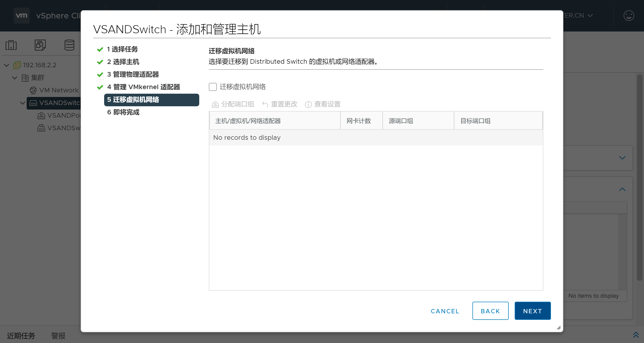644x343 pixels.
Task: Click the double up arrow in the 近期任务 bar
Action: point(636,335)
